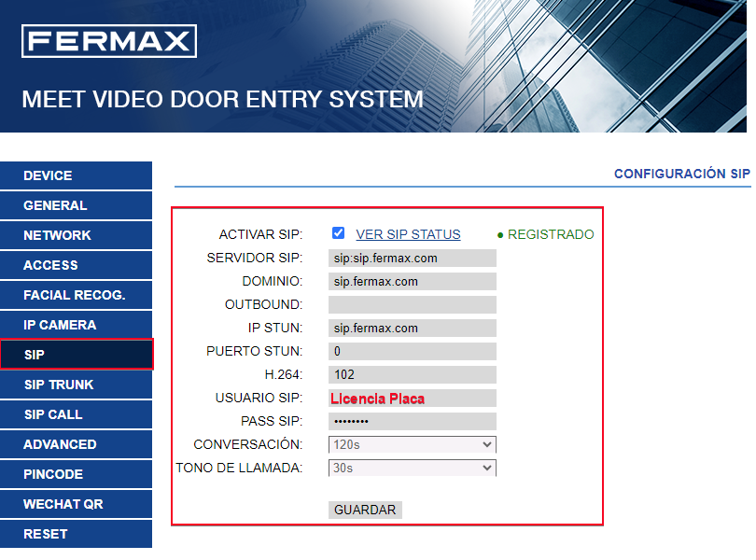Open the Network configuration page
756x560 pixels.
[x=76, y=235]
